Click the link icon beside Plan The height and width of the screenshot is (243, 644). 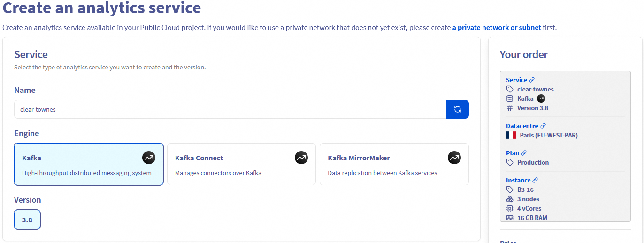524,153
